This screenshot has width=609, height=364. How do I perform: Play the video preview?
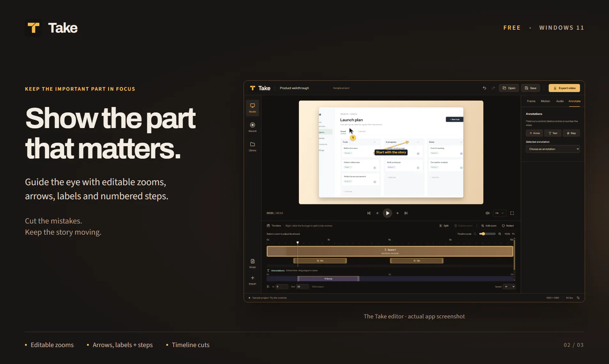pyautogui.click(x=387, y=213)
